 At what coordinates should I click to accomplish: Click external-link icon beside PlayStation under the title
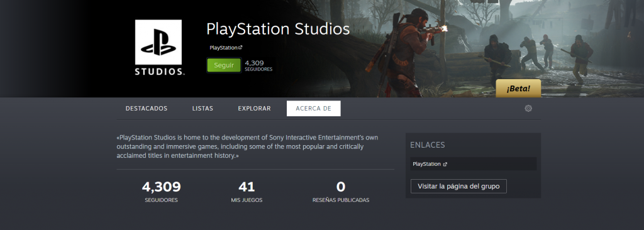coord(241,48)
